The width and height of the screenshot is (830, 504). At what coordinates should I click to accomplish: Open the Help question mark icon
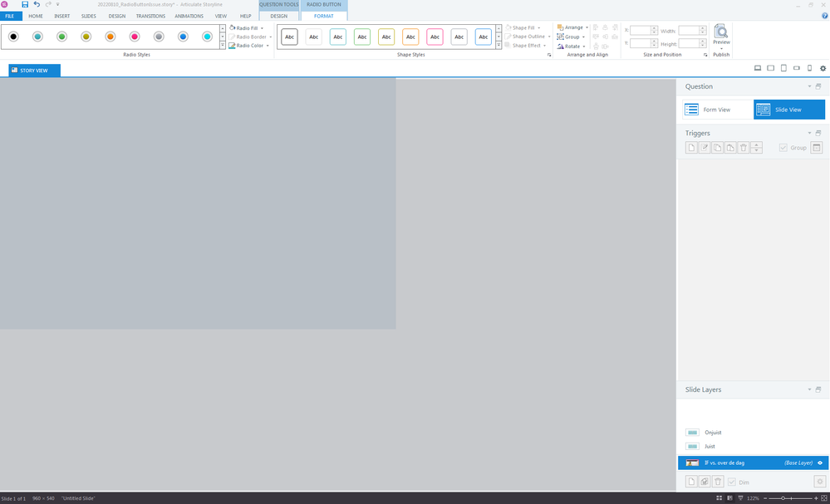click(824, 16)
